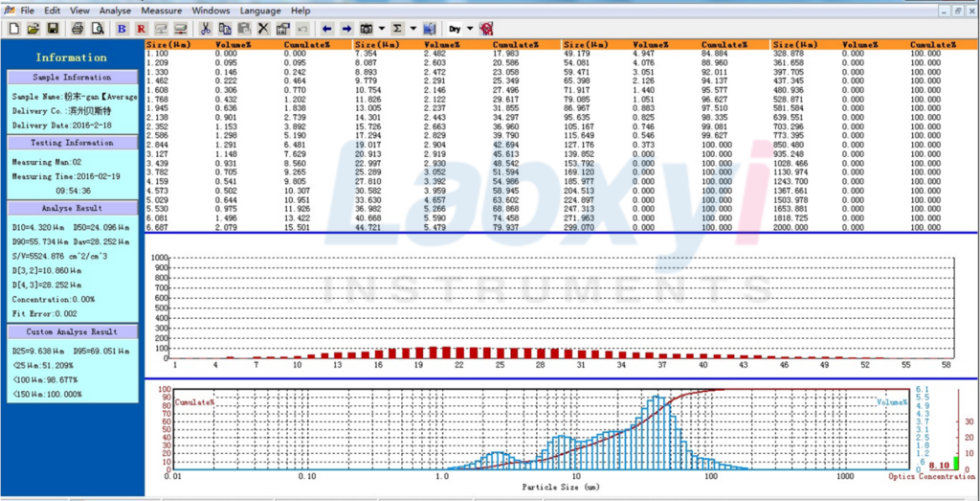980x501 pixels.
Task: Click the Analyse Result header
Action: coord(73,208)
